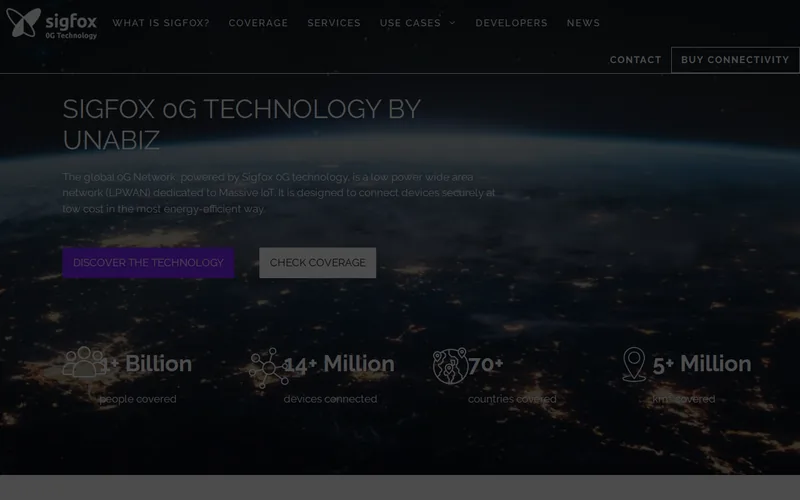Screen dimensions: 800x500
Task: Click the map pin location icon
Action: (634, 364)
